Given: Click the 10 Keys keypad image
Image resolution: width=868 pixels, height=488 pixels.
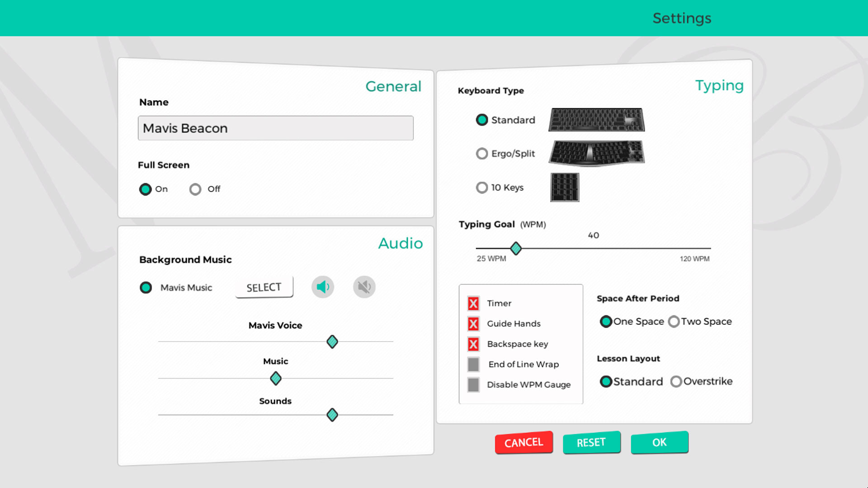Looking at the screenshot, I should 564,188.
